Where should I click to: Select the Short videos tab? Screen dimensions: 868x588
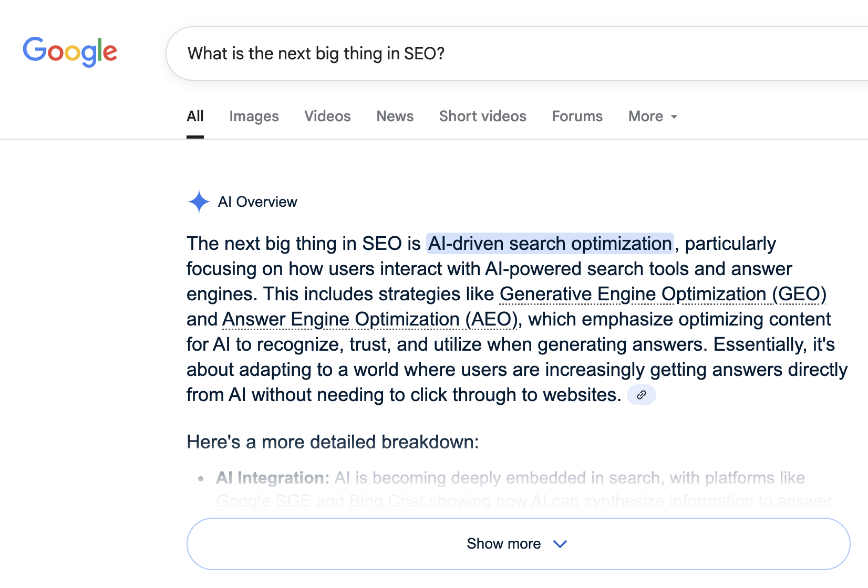tap(483, 116)
